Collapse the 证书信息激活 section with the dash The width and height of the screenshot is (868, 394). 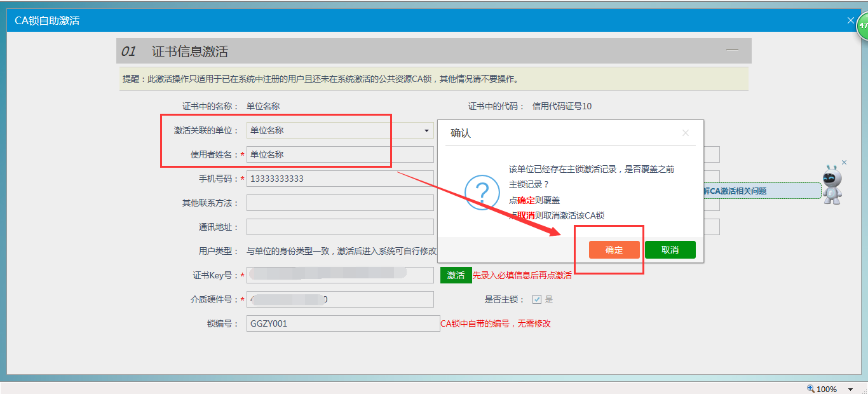pos(732,50)
